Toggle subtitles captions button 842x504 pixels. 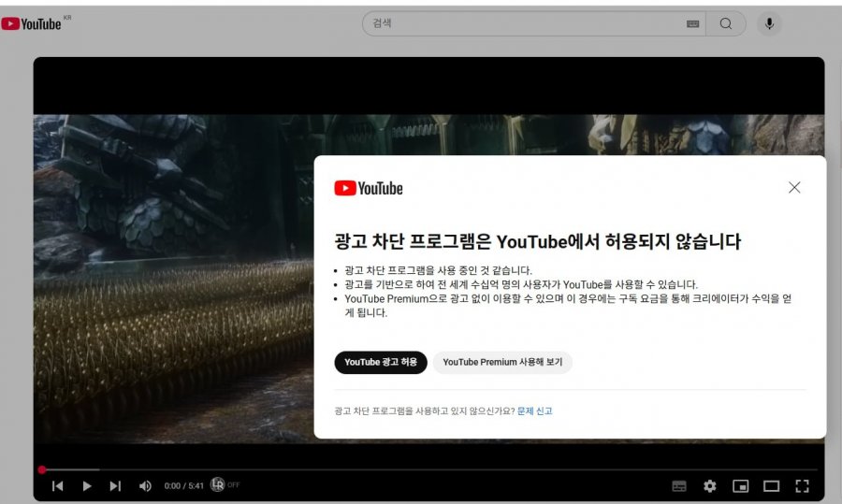click(679, 485)
